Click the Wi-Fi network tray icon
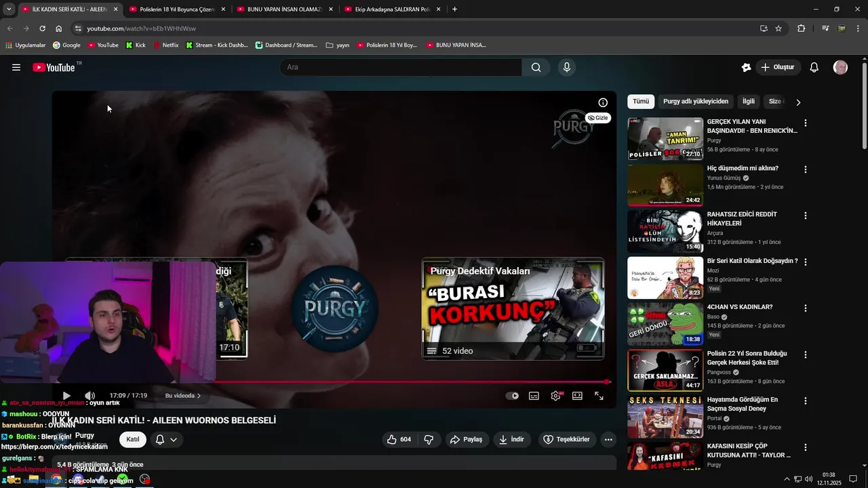Image resolution: width=868 pixels, height=488 pixels. point(797,479)
